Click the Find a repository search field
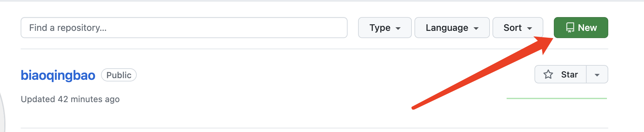The image size is (644, 132). point(184,28)
